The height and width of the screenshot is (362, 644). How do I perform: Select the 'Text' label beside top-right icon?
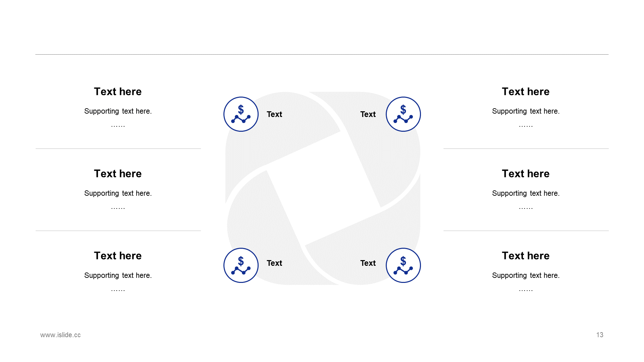[368, 114]
